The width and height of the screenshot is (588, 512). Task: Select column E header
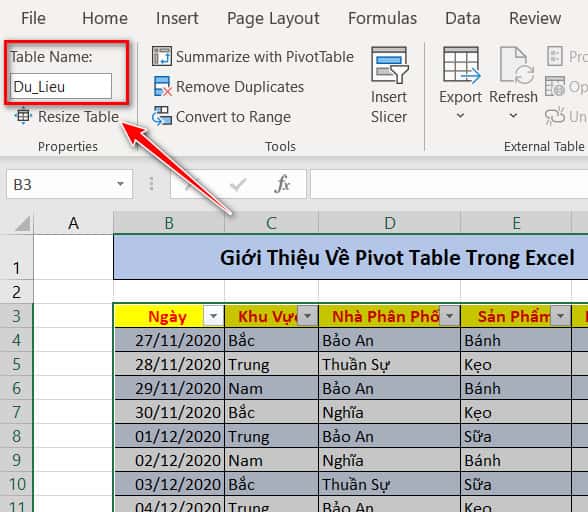[516, 224]
